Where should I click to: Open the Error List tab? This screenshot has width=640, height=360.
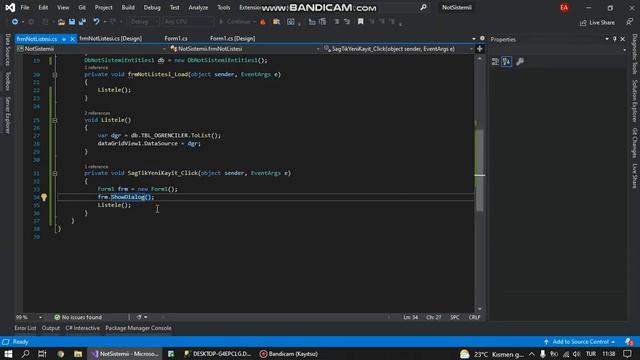25,328
